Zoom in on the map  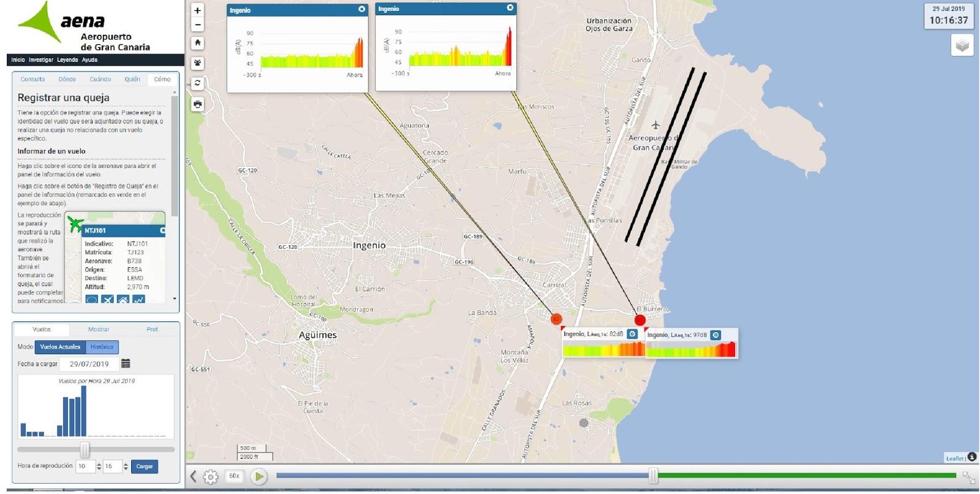point(197,10)
